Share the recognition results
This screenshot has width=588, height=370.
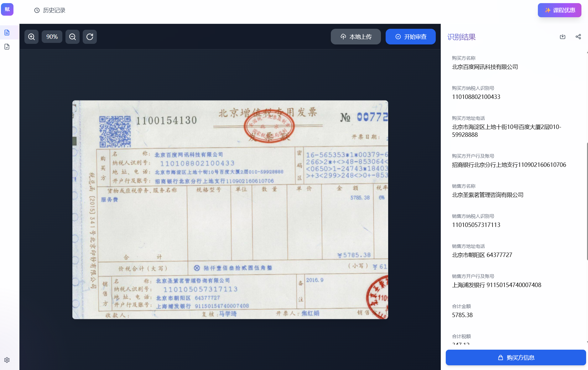[578, 37]
